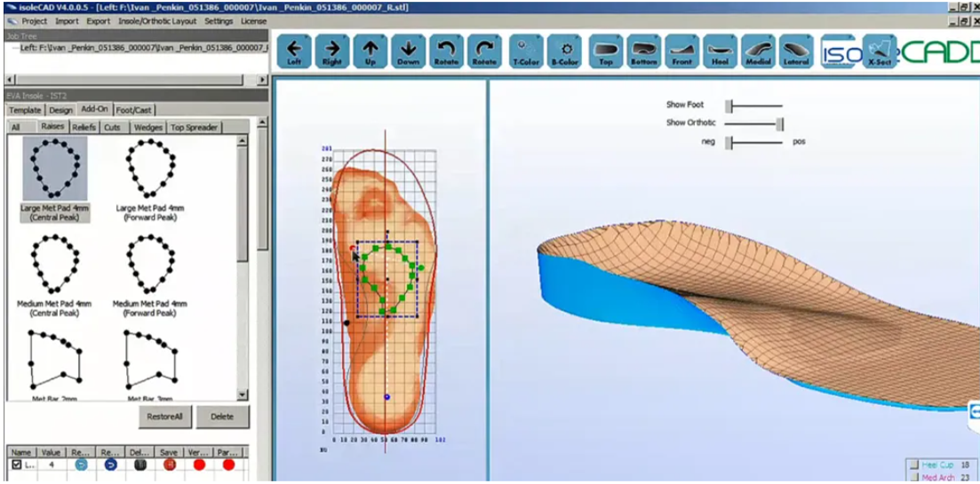Toggle the checkbox in the add-on table row
This screenshot has width=980, height=484.
coord(16,464)
